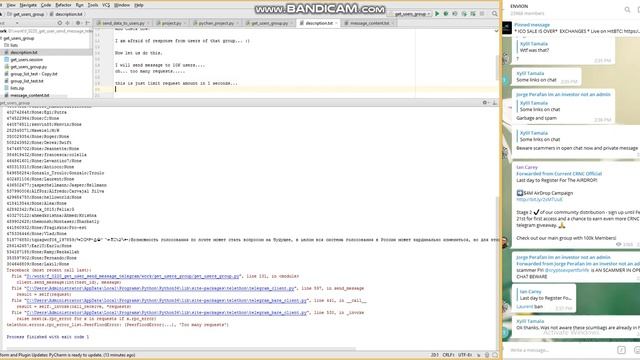This screenshot has height=360, width=640.
Task: Open bit.ly link in Ian Carey's message
Action: 540,200
